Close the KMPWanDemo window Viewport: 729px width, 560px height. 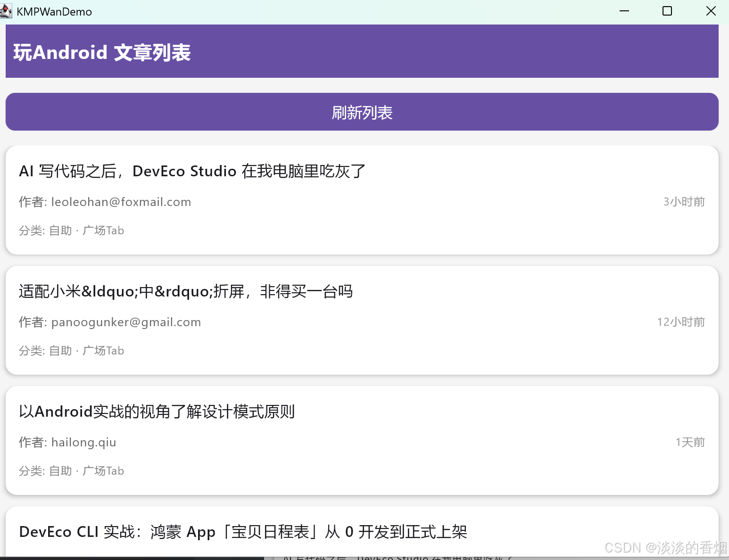tap(711, 11)
